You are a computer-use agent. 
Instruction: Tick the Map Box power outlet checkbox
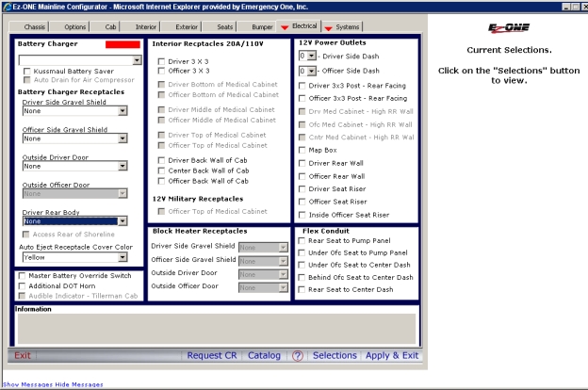(x=302, y=150)
